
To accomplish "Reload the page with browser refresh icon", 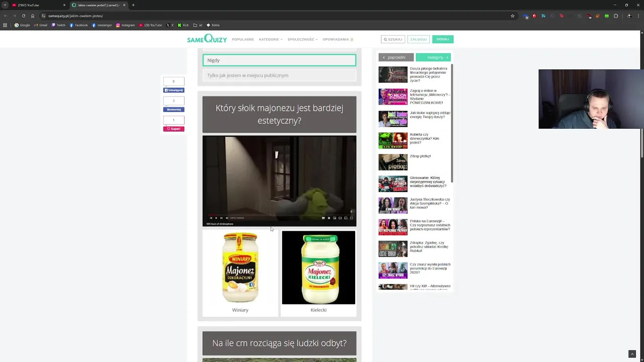I will 23,16.
